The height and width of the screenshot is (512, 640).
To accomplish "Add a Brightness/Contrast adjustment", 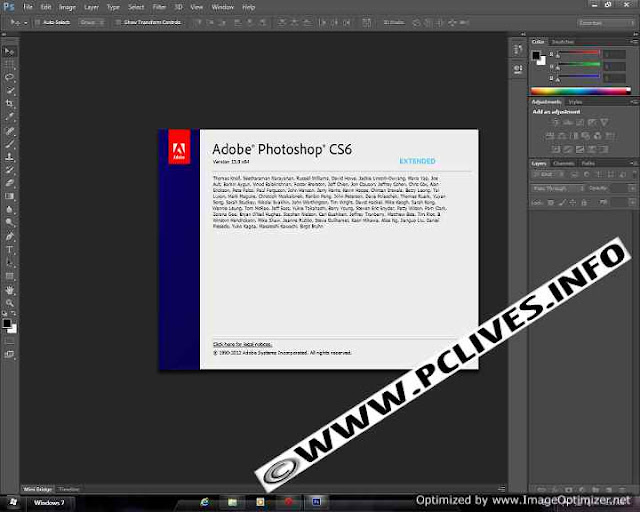I will click(x=556, y=122).
